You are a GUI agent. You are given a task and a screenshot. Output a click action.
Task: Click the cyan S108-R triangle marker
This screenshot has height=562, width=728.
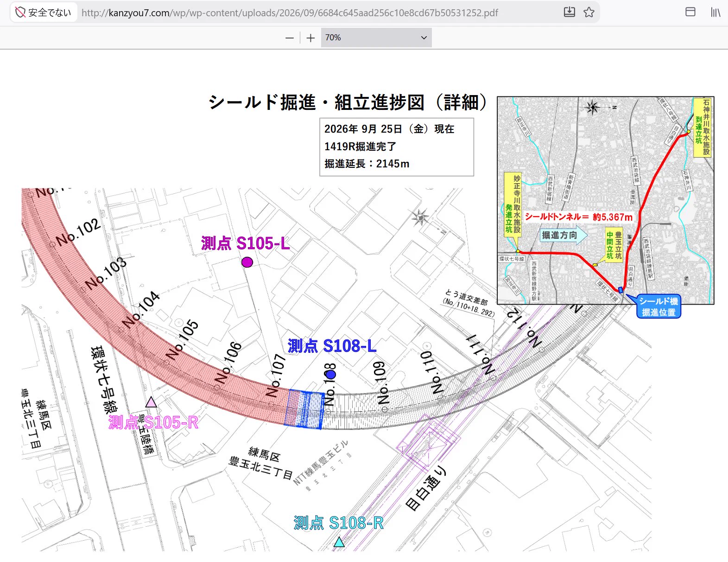tap(339, 542)
